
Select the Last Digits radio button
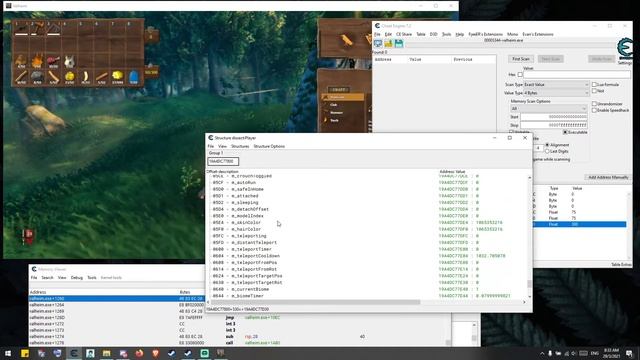(547, 151)
